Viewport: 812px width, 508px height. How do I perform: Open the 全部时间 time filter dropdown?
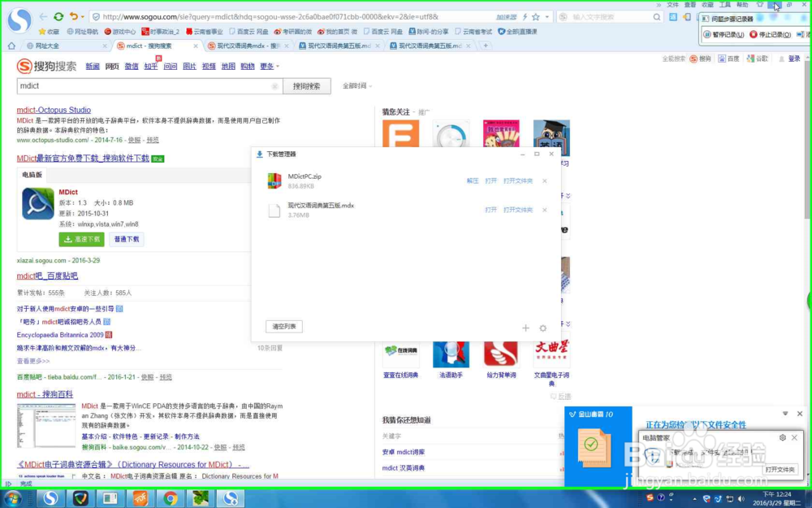356,86
